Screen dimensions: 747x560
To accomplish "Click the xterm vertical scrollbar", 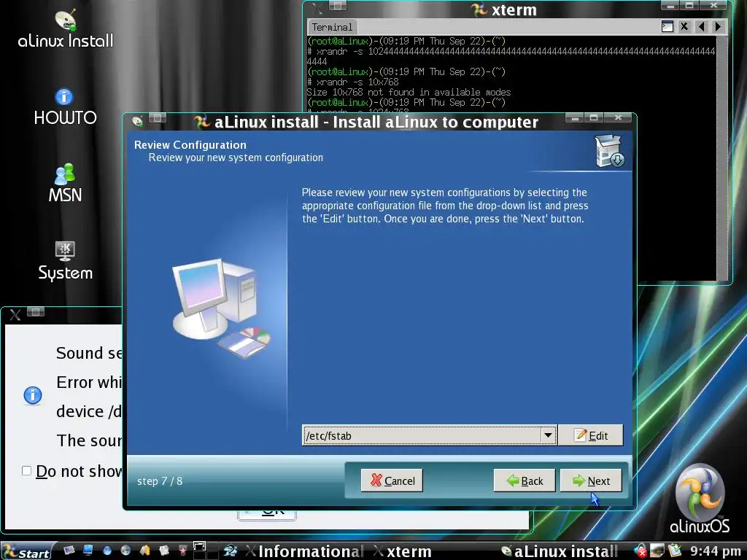I will (721, 157).
